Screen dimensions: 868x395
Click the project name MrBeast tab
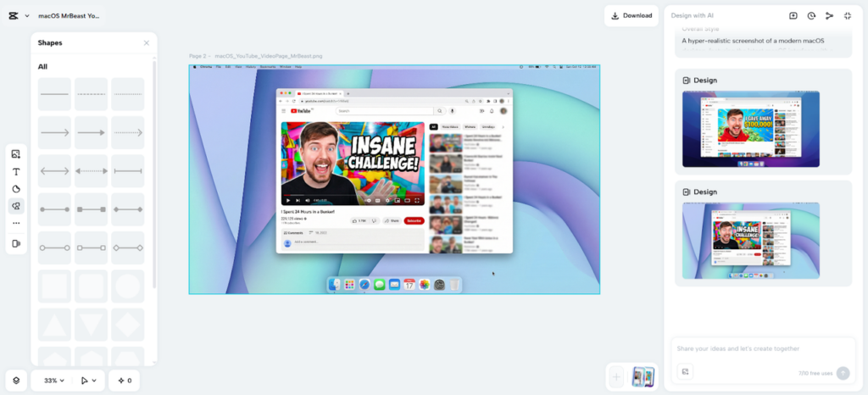69,15
